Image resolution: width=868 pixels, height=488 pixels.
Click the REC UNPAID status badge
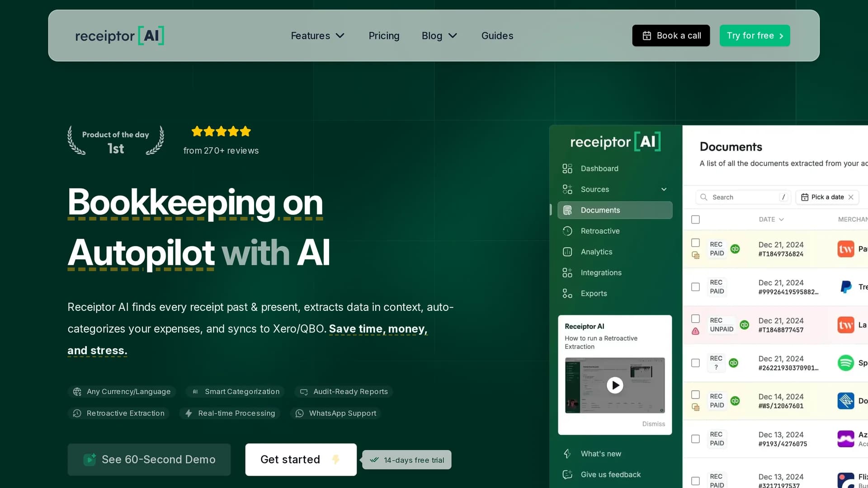click(722, 325)
